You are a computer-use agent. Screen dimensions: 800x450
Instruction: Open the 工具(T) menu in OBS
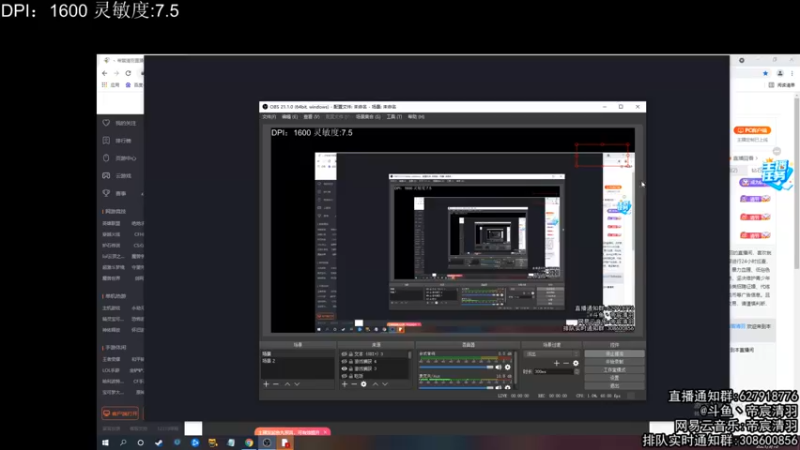point(394,117)
